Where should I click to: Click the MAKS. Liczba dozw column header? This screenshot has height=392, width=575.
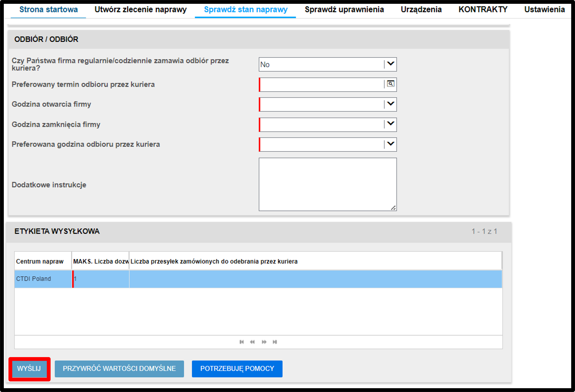(100, 261)
